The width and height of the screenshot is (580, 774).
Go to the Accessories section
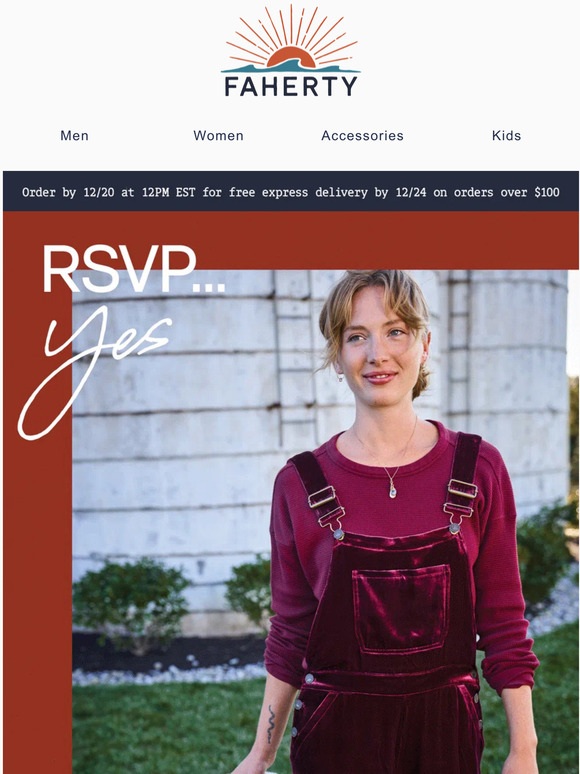tap(362, 136)
